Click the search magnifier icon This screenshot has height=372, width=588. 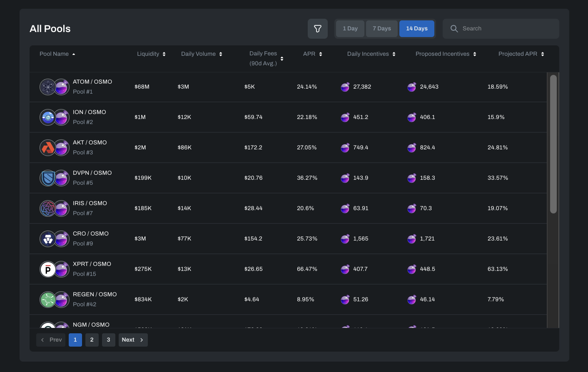click(454, 29)
